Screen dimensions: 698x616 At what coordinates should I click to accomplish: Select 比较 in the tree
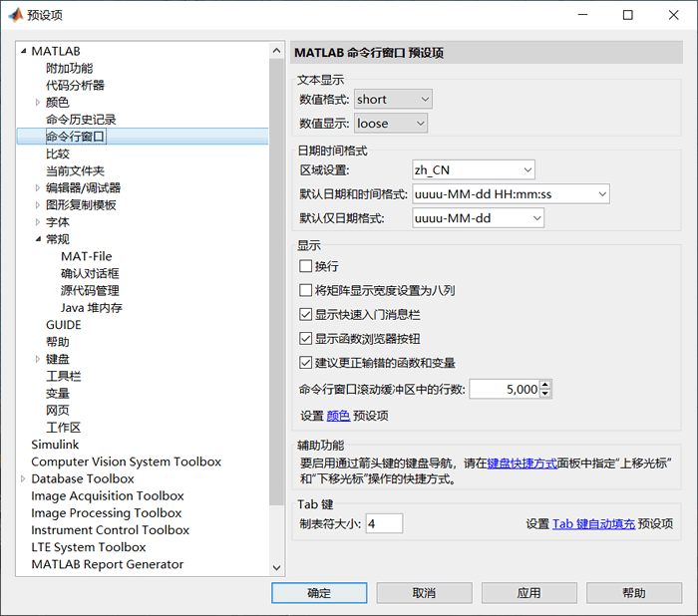(x=58, y=154)
